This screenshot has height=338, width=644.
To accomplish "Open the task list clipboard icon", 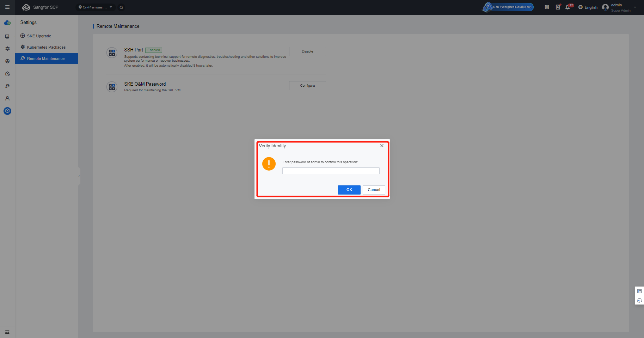I will coord(547,7).
